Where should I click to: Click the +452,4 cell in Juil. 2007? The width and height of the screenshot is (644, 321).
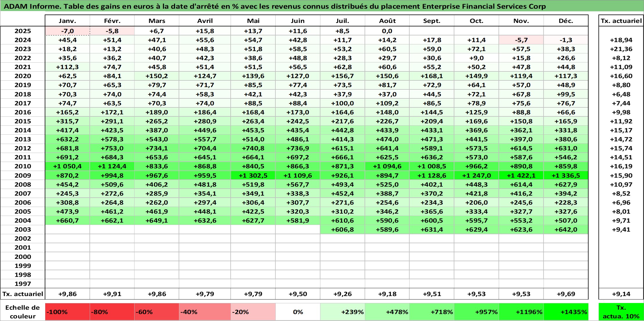(342, 194)
